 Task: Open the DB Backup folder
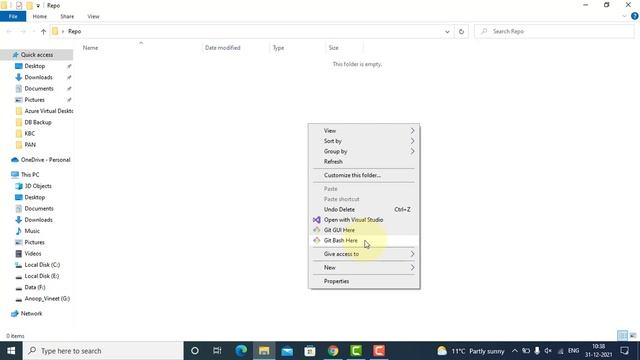(x=38, y=122)
